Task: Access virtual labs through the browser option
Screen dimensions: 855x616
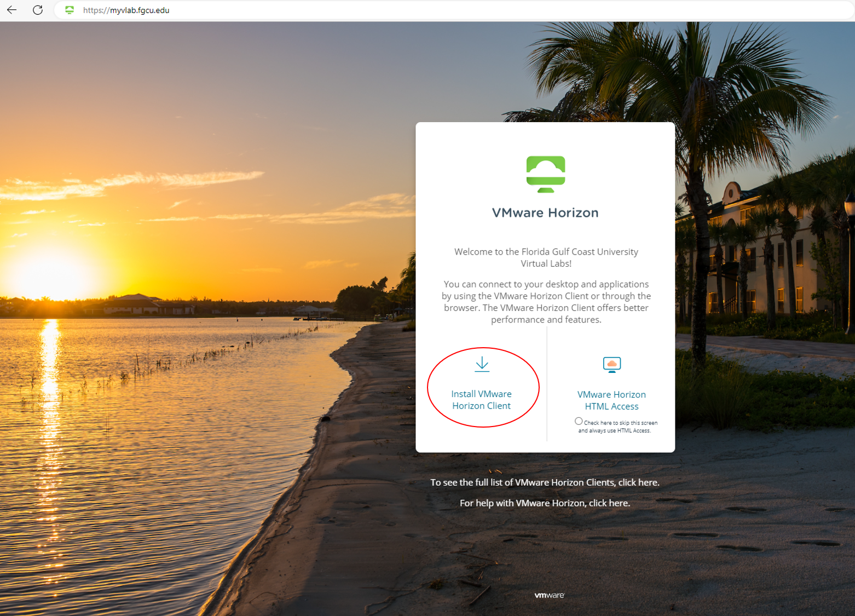Action: (611, 400)
